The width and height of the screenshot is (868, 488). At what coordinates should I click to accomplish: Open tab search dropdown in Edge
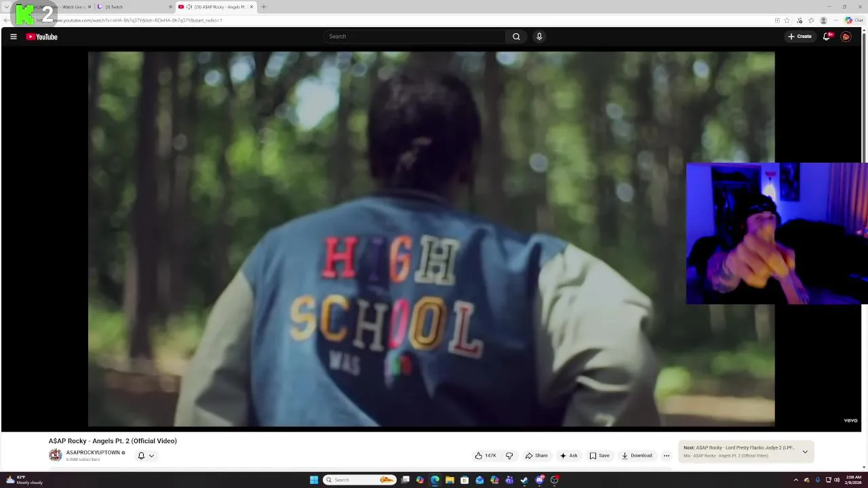point(6,7)
